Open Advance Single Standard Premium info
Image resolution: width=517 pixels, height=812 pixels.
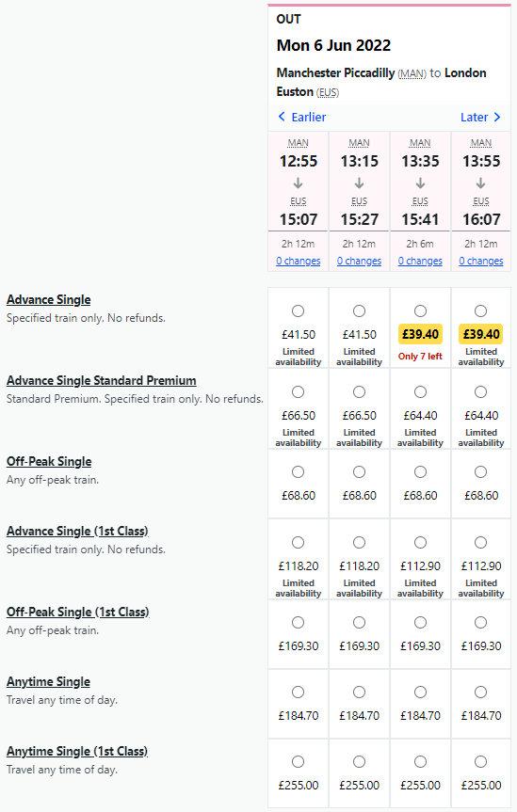pyautogui.click(x=102, y=381)
